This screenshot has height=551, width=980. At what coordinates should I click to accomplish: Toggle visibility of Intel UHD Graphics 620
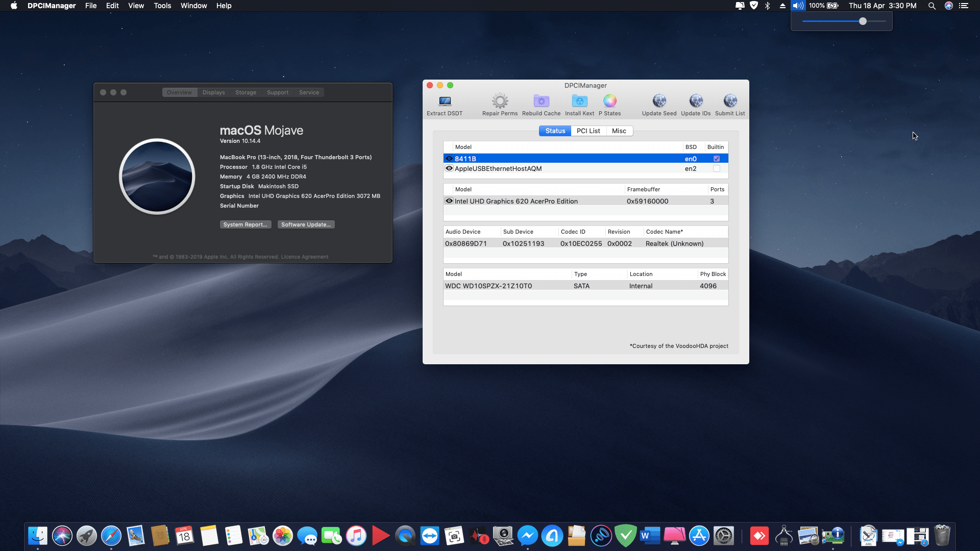click(x=449, y=201)
